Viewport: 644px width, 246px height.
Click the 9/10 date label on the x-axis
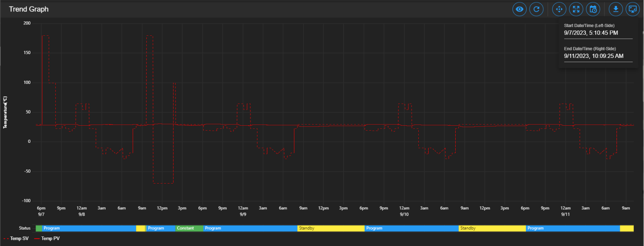tap(404, 214)
